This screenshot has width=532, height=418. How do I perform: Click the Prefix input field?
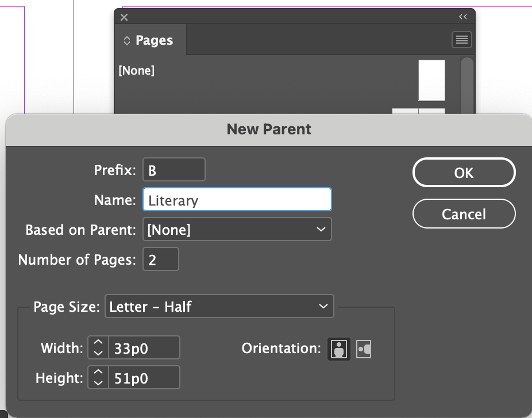[x=174, y=169]
